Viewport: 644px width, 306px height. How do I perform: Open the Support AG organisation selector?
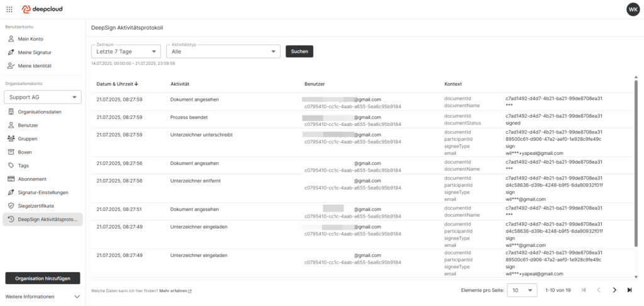pos(43,97)
